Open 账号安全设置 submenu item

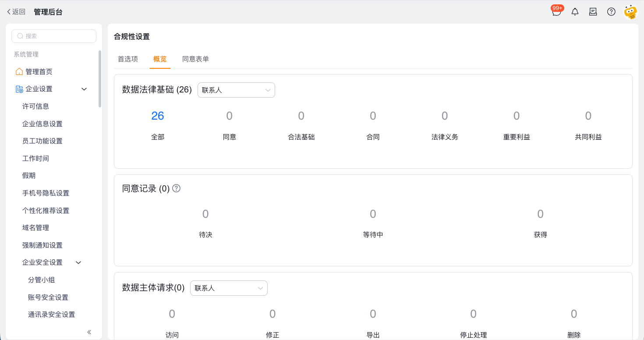pyautogui.click(x=48, y=297)
